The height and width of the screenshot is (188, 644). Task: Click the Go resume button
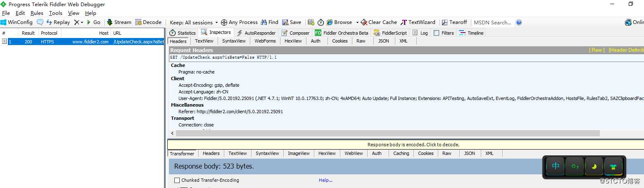coord(93,22)
